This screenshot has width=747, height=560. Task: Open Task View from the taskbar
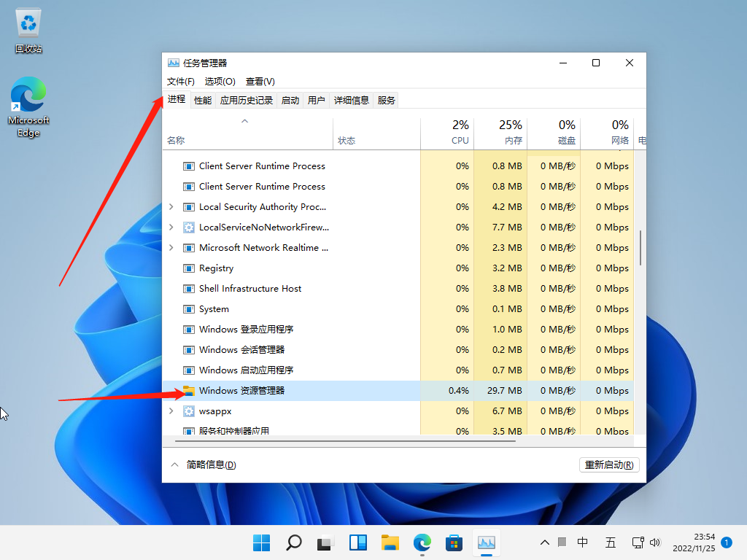[x=325, y=542]
